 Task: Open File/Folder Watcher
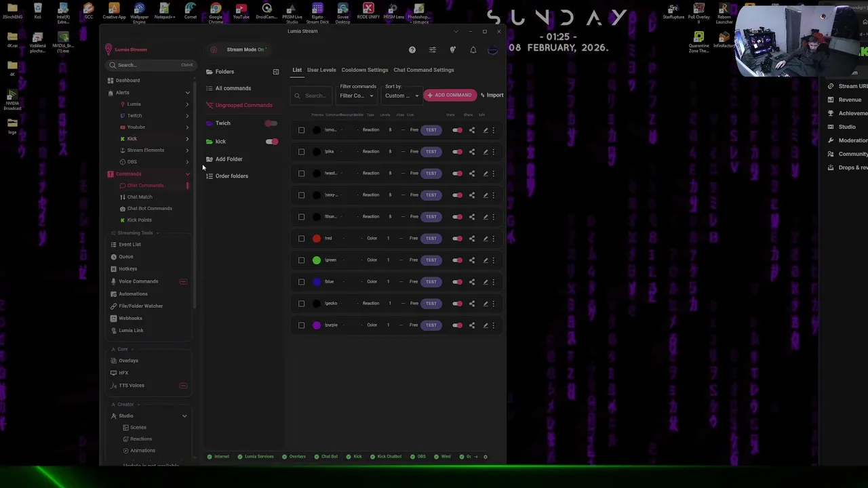pyautogui.click(x=140, y=306)
